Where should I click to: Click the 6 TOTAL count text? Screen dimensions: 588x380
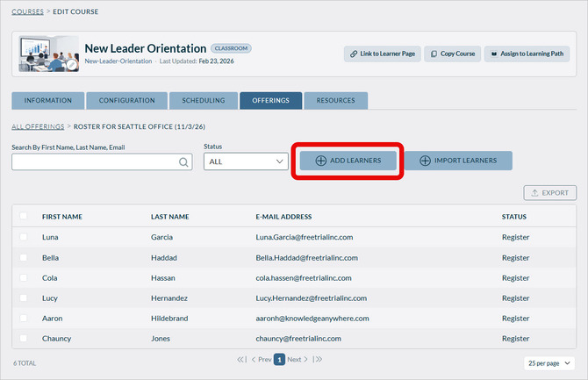tap(25, 363)
